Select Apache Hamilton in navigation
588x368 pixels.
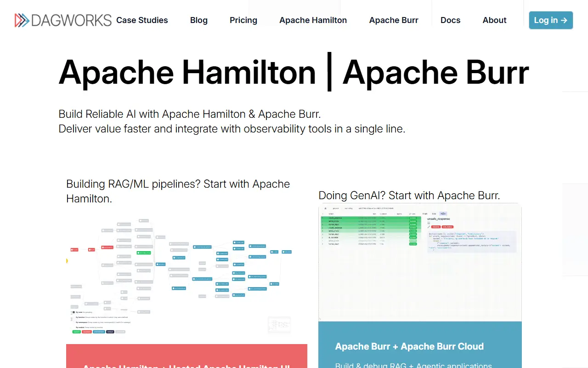click(x=313, y=20)
